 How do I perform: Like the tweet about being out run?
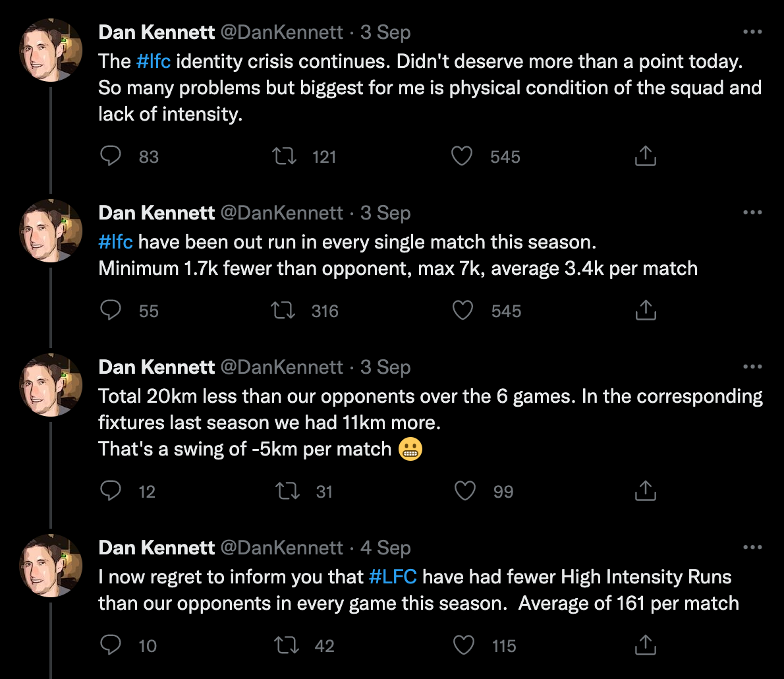point(462,310)
